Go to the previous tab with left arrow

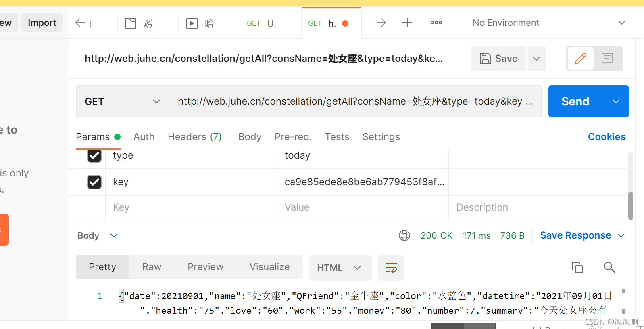[x=80, y=23]
